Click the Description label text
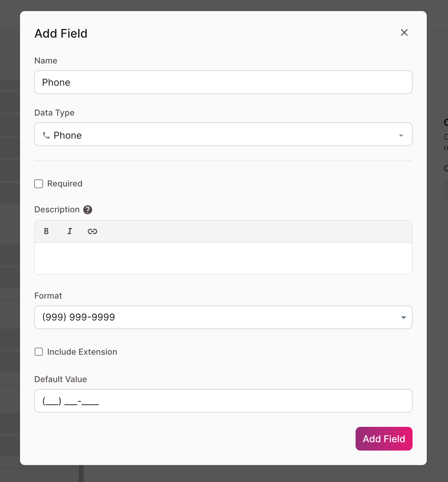Image resolution: width=448 pixels, height=482 pixels. [57, 210]
